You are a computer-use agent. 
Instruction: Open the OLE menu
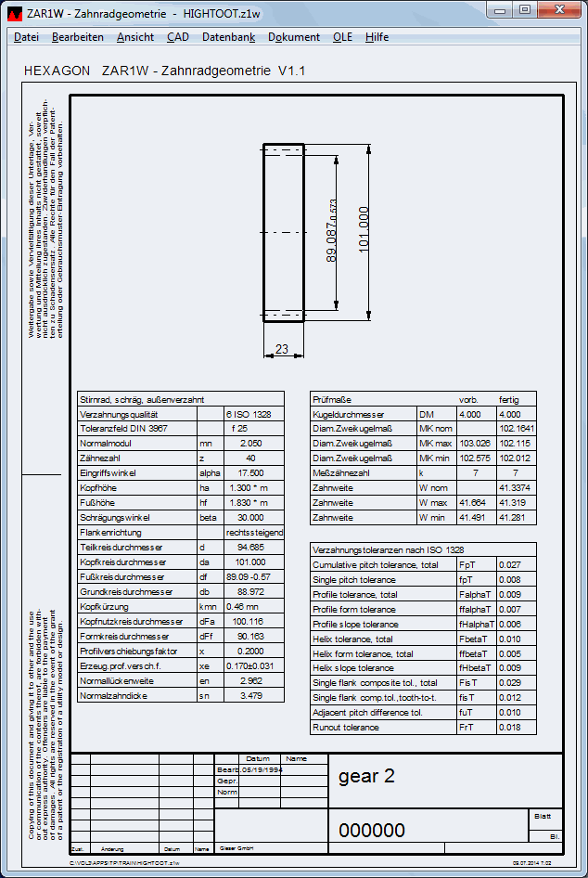click(x=343, y=37)
